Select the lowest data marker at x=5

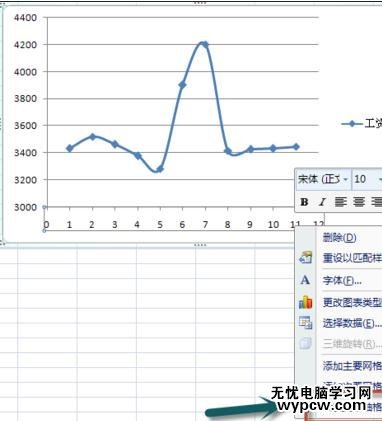tap(160, 169)
